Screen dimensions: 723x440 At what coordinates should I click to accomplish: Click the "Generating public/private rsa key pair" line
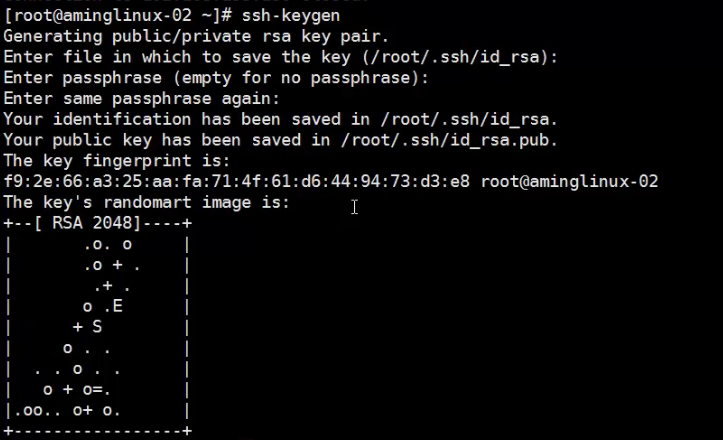196,35
